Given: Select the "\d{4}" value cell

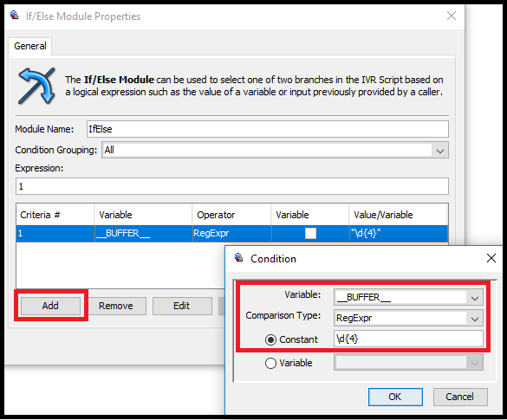Looking at the screenshot, I should (x=398, y=233).
